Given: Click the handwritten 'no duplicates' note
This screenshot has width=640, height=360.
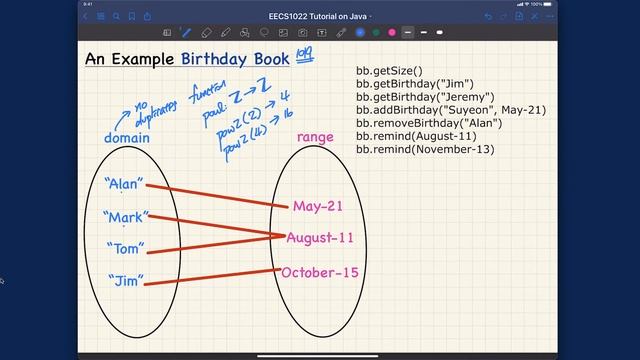Looking at the screenshot, I should pos(156,113).
